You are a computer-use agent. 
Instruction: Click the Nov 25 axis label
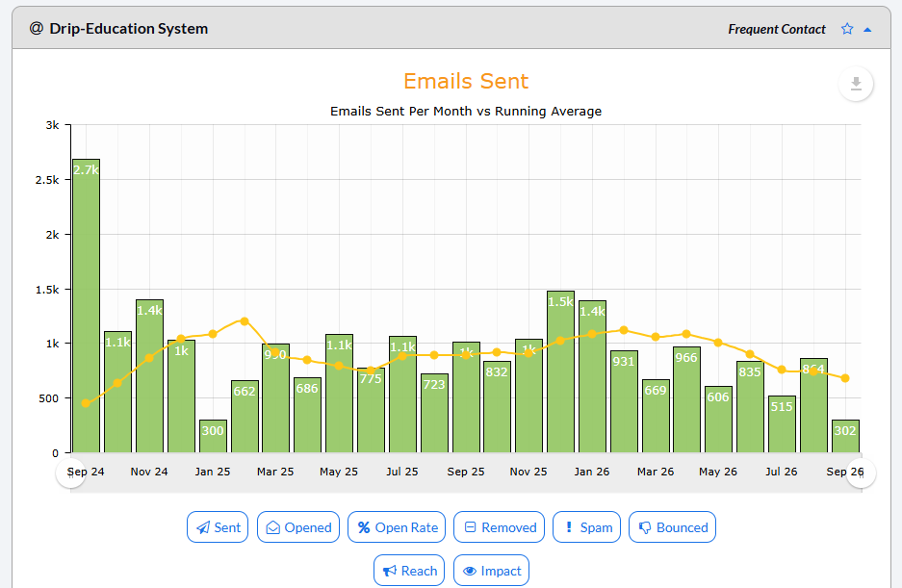[528, 472]
